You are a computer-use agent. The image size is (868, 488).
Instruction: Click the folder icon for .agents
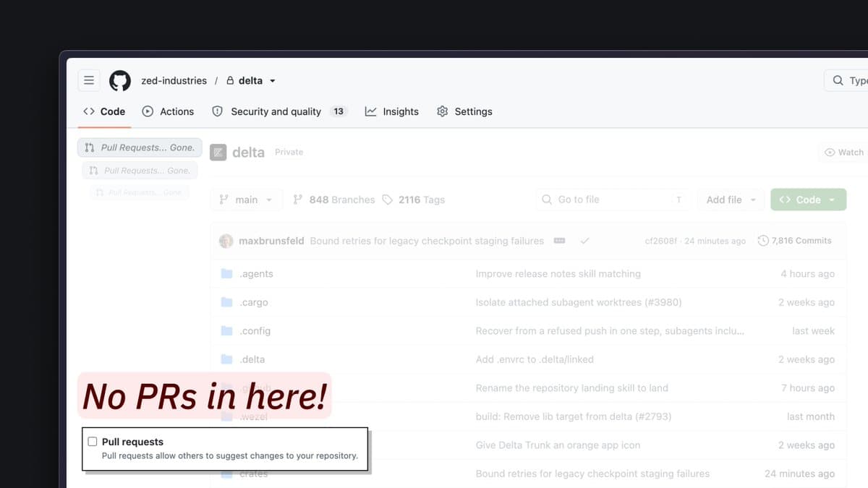(226, 274)
